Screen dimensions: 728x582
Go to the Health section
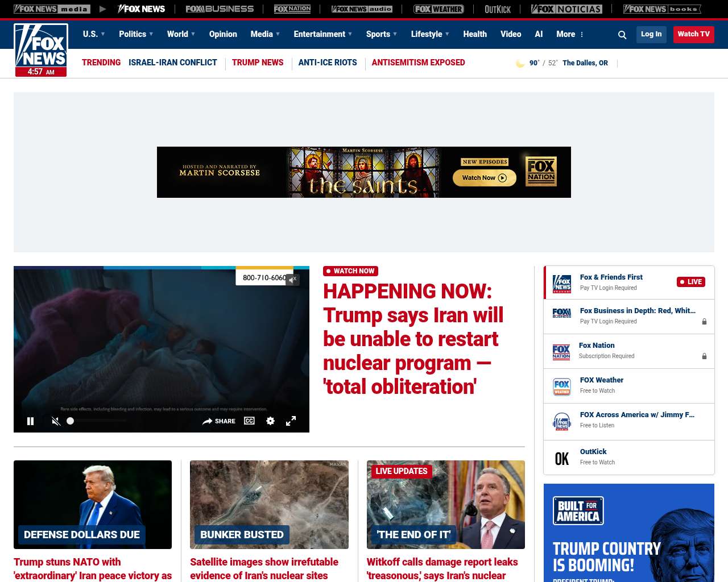[x=475, y=34]
